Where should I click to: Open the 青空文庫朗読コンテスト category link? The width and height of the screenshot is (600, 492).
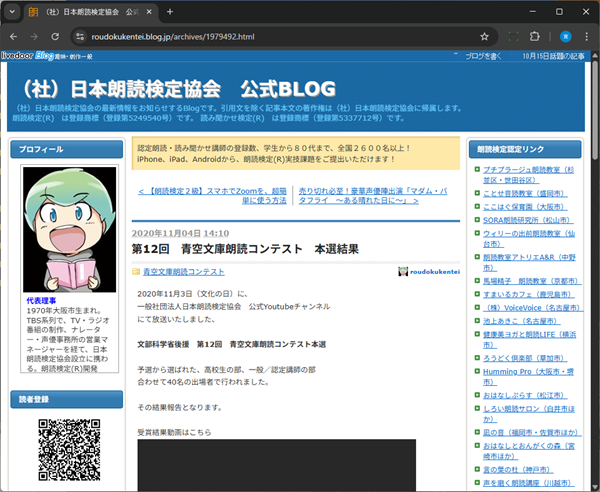tap(184, 271)
